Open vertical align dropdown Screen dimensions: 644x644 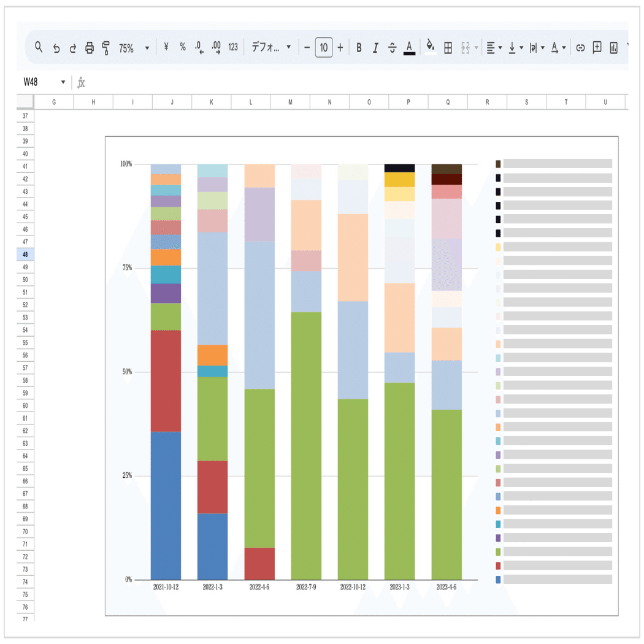tap(515, 48)
